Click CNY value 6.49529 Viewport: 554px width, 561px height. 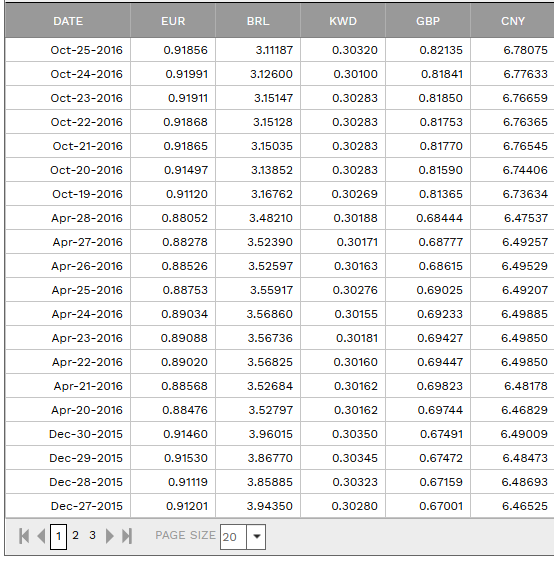point(524,265)
